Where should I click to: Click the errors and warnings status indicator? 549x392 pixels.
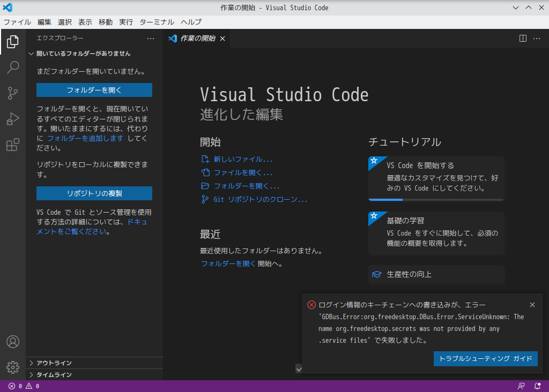point(24,386)
